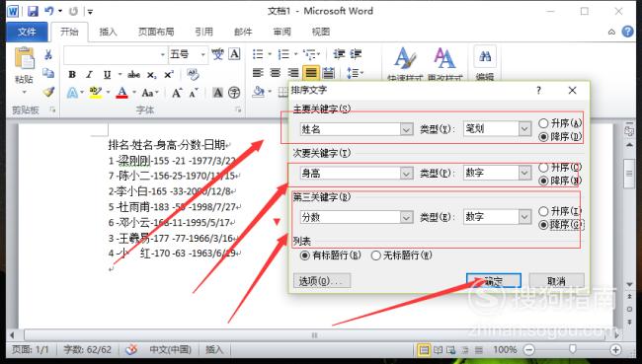This screenshot has width=642, height=364.
Task: Open third keyword 分数 dropdown
Action: tap(406, 217)
